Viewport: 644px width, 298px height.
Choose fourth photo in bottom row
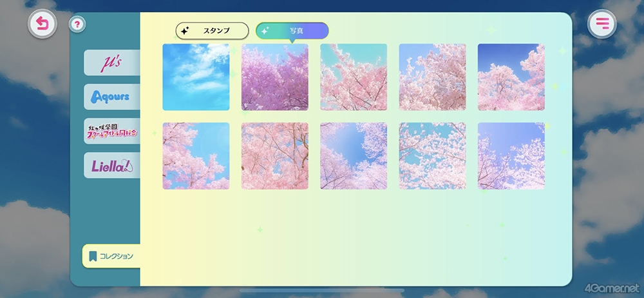pyautogui.click(x=433, y=156)
